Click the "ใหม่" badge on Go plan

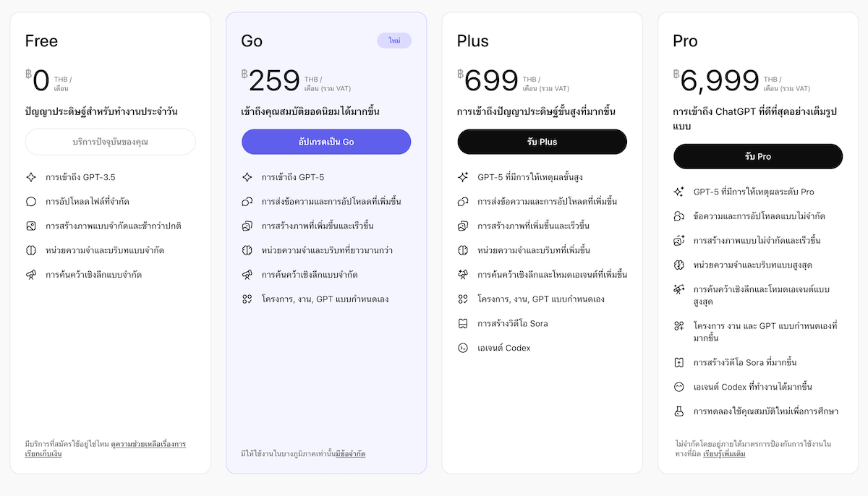click(394, 40)
